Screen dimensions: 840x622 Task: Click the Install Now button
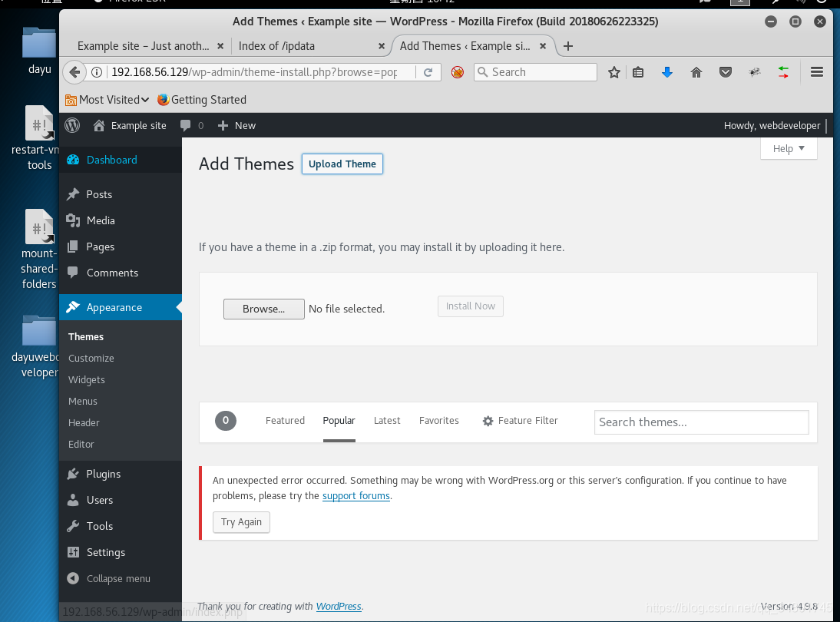pyautogui.click(x=471, y=306)
